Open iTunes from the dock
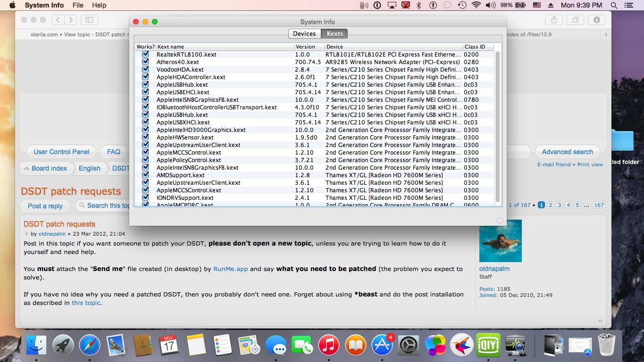 [x=329, y=345]
